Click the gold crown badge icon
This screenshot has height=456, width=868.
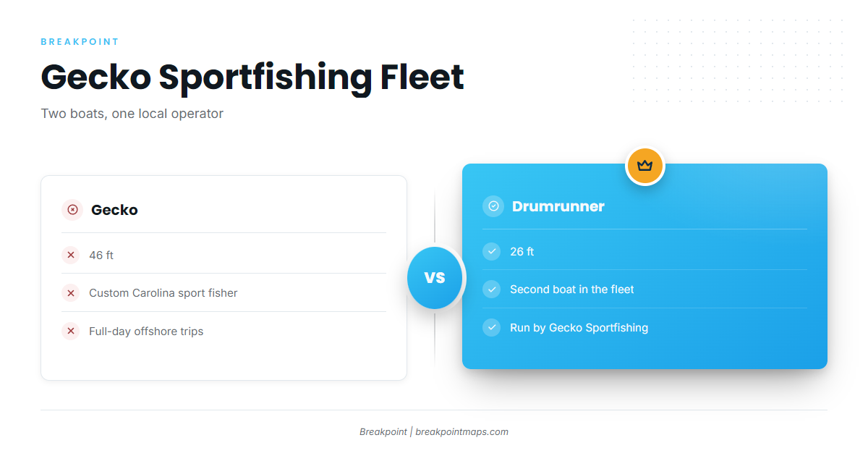click(644, 166)
